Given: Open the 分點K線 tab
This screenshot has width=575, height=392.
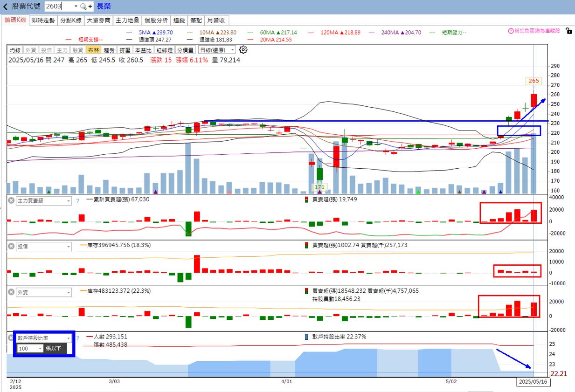Looking at the screenshot, I should [71, 21].
